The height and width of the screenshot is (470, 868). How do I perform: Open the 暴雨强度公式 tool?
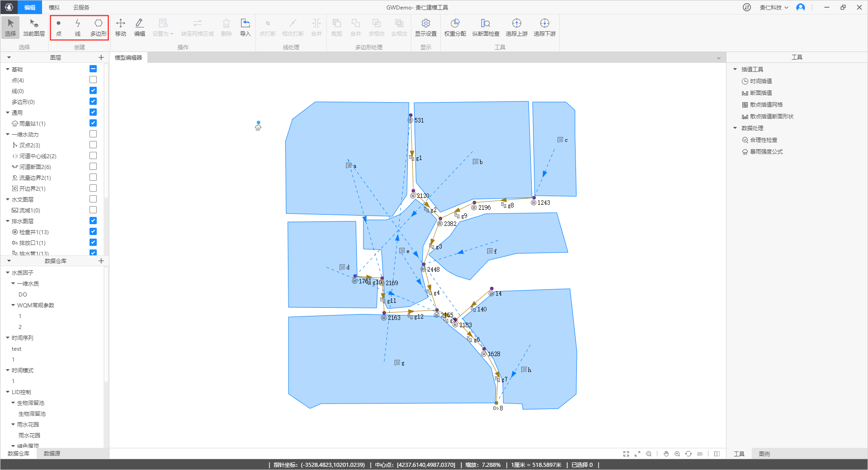click(766, 152)
